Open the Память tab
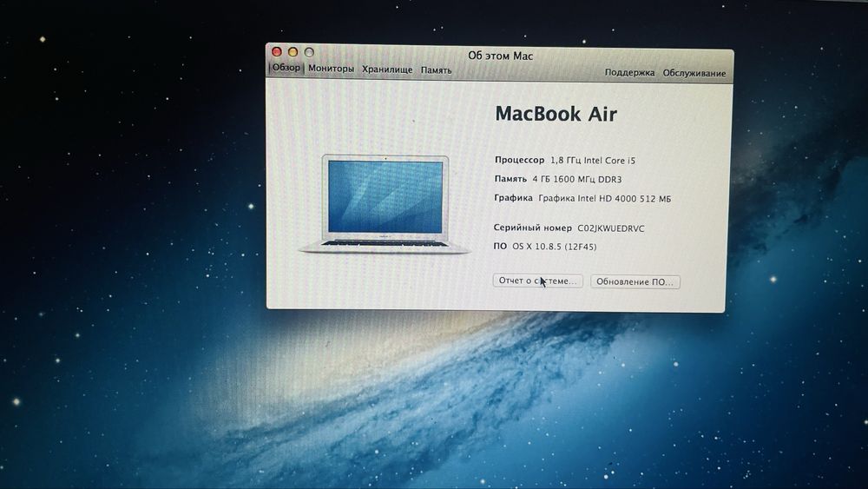This screenshot has width=868, height=489. coord(436,70)
